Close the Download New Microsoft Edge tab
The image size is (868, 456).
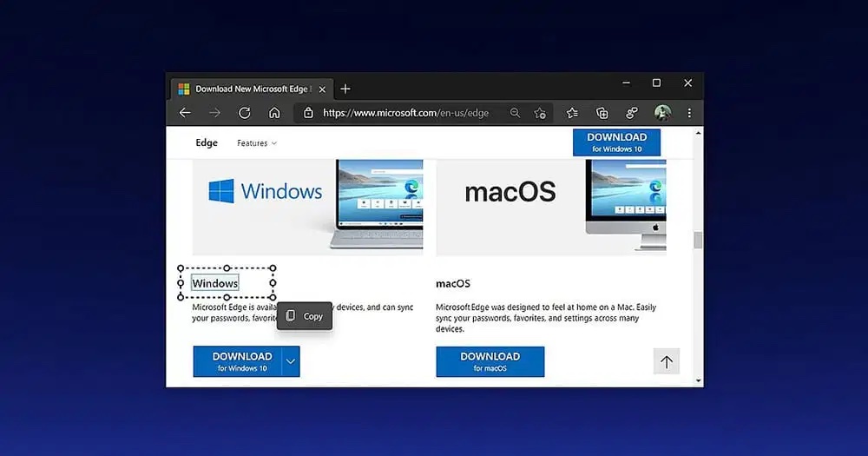[x=322, y=89]
